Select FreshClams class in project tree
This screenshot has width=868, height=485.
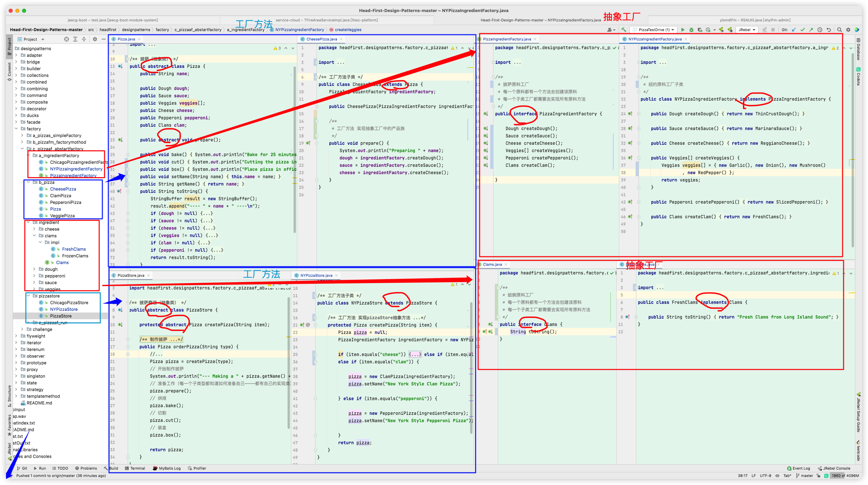(73, 249)
